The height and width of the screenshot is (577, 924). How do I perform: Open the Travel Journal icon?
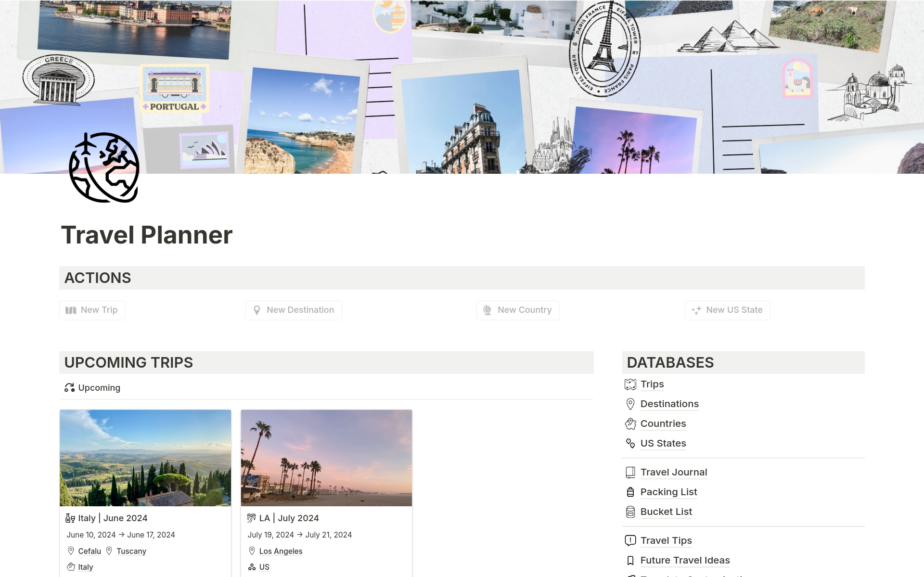pyautogui.click(x=629, y=472)
